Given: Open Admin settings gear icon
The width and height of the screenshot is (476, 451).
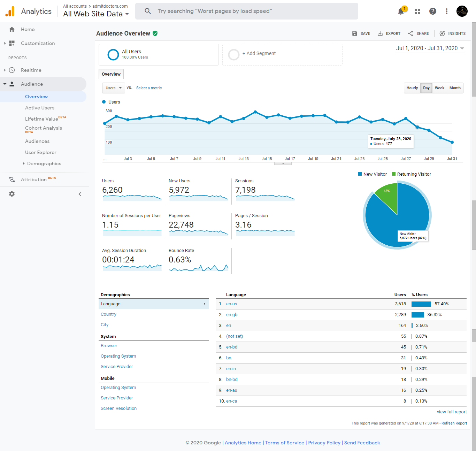Looking at the screenshot, I should (x=12, y=194).
